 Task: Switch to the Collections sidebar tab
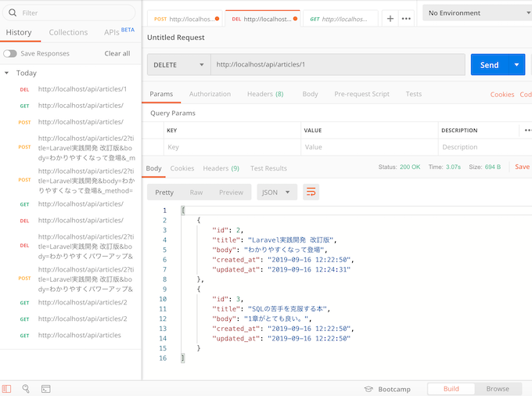coord(68,33)
